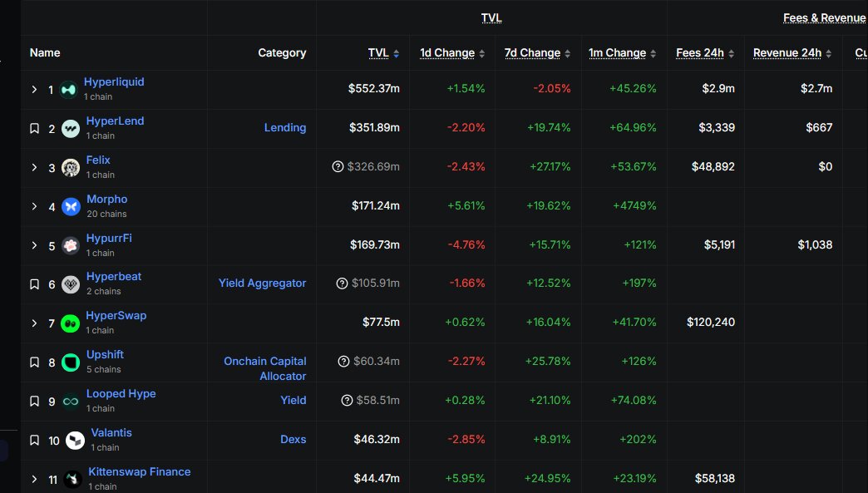Click the Name column header
The image size is (868, 493).
[x=45, y=53]
